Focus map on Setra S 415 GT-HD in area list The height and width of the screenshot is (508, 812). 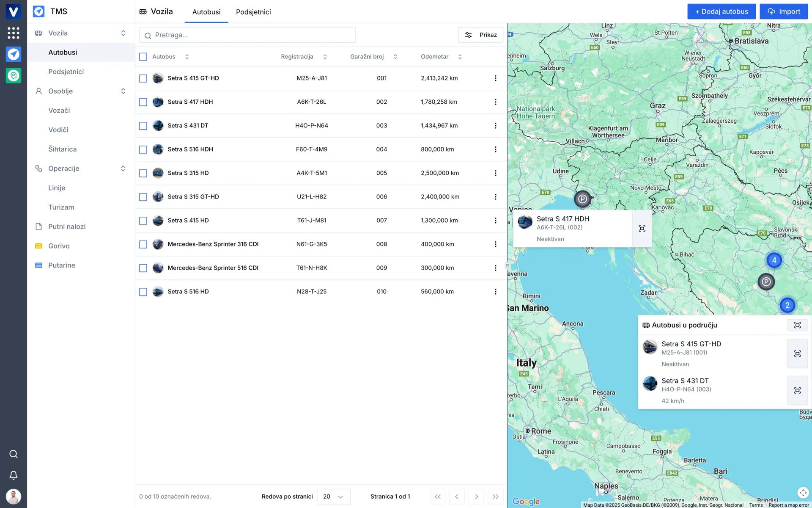(x=797, y=353)
